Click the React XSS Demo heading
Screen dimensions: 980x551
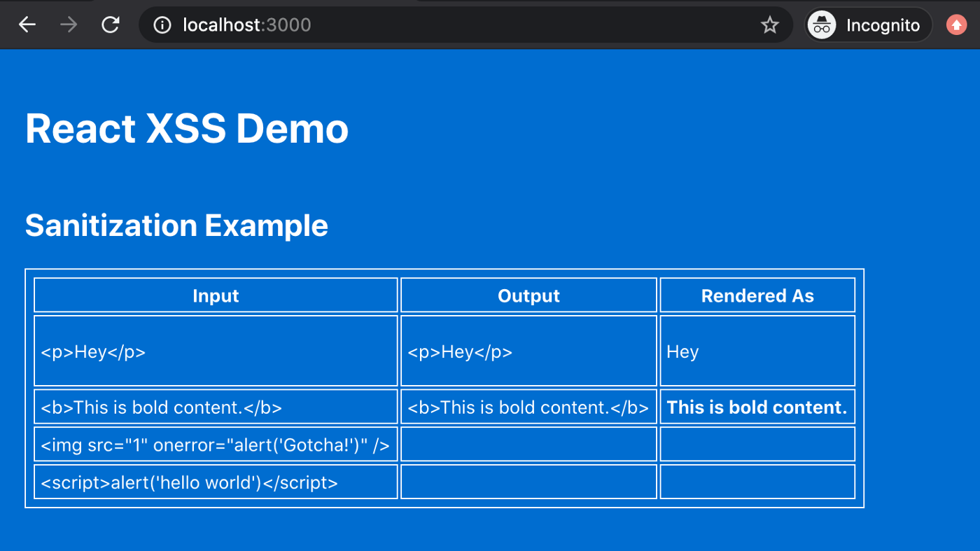pos(187,129)
